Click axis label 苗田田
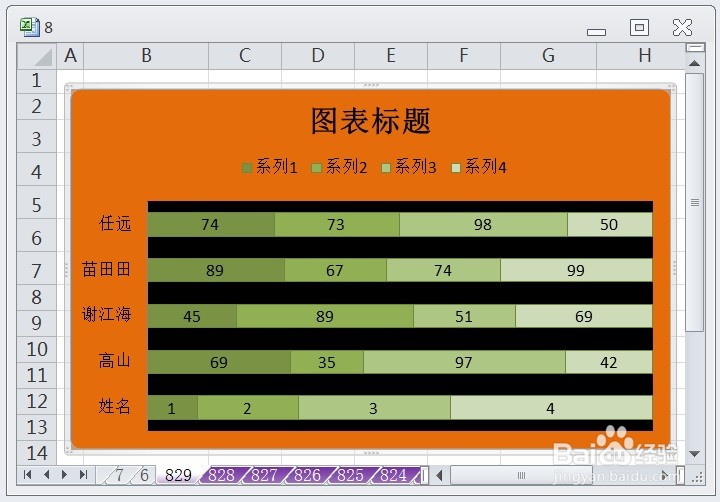Screen dimensions: 720x502 click(x=107, y=269)
